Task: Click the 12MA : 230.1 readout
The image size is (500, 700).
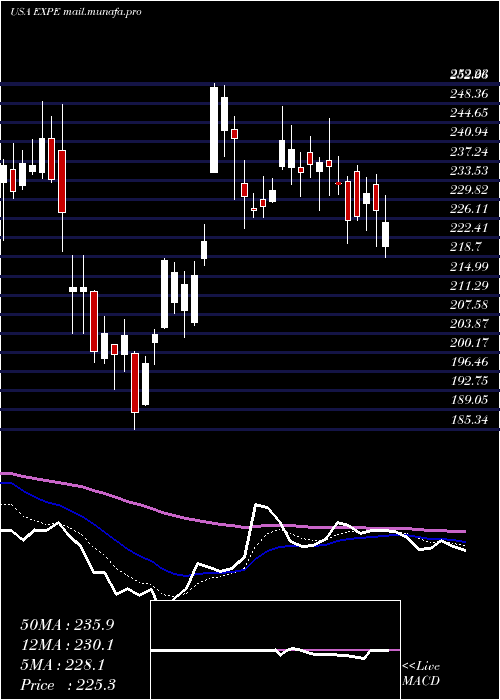Action: point(67,645)
